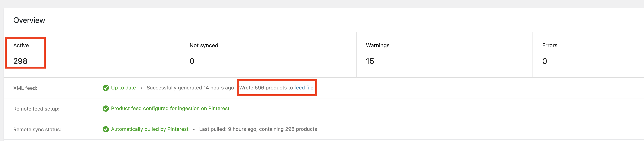This screenshot has height=141, width=644.
Task: Click the Remote sync status label
Action: [37, 129]
